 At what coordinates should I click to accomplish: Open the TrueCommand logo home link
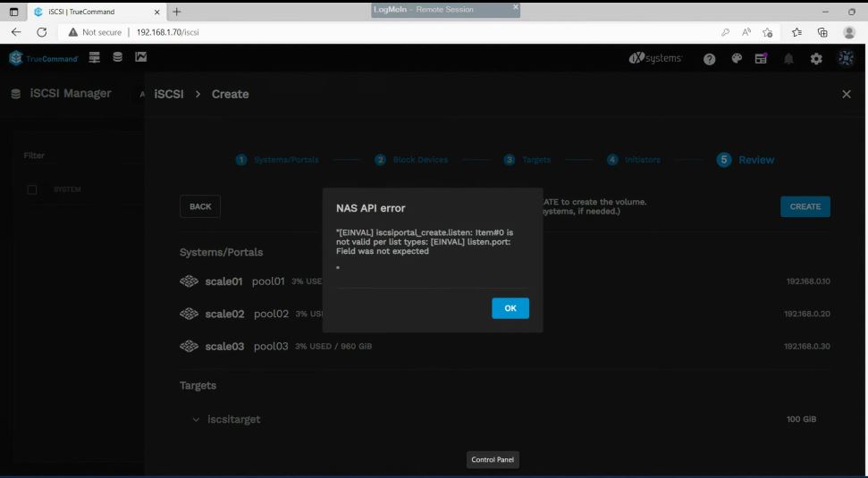[44, 58]
